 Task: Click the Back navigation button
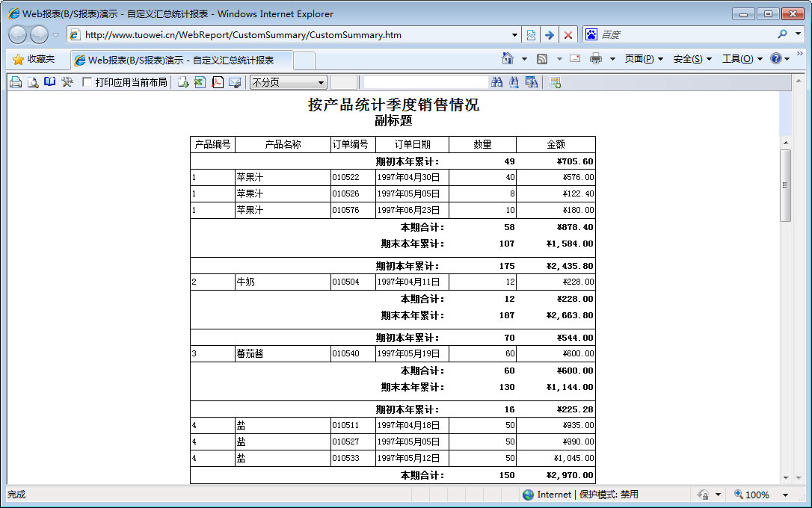coord(18,34)
